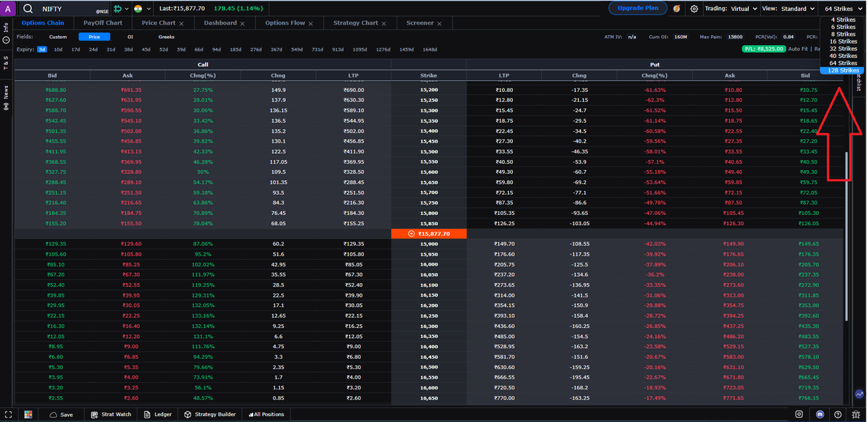Click the 15,800 strike cell
The width and height of the screenshot is (868, 422).
(429, 214)
